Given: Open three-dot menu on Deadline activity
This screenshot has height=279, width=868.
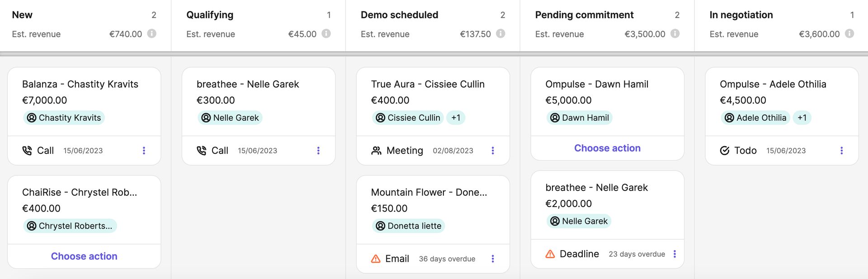Looking at the screenshot, I should click(x=675, y=254).
